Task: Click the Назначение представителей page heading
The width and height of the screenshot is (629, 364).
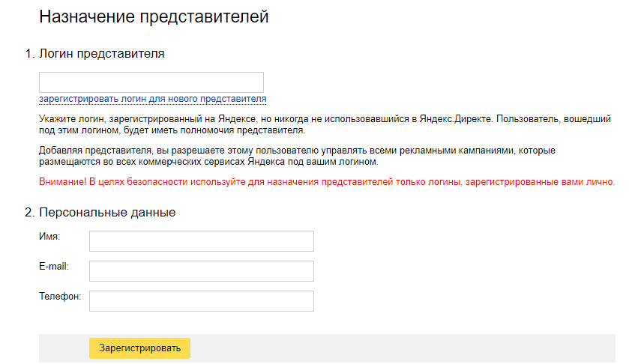Action: click(153, 16)
